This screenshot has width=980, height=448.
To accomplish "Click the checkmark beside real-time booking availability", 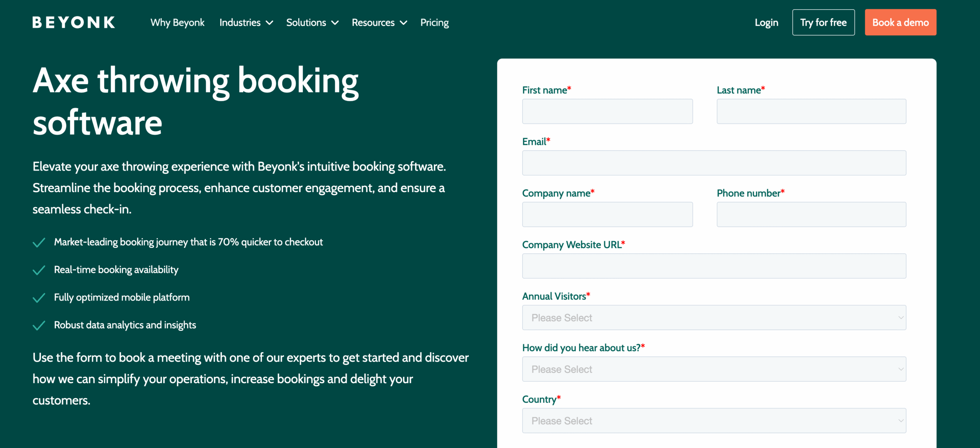I will tap(39, 270).
